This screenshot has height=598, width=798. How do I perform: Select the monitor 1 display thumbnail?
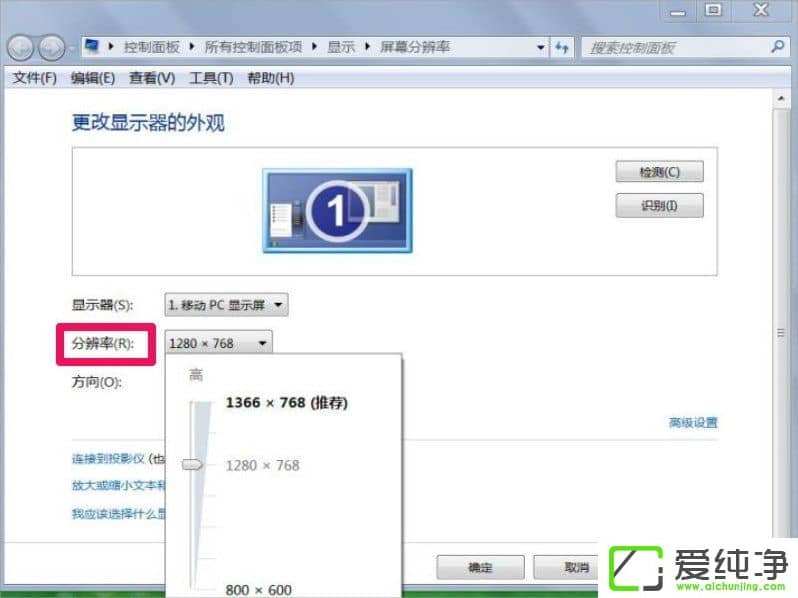click(337, 211)
